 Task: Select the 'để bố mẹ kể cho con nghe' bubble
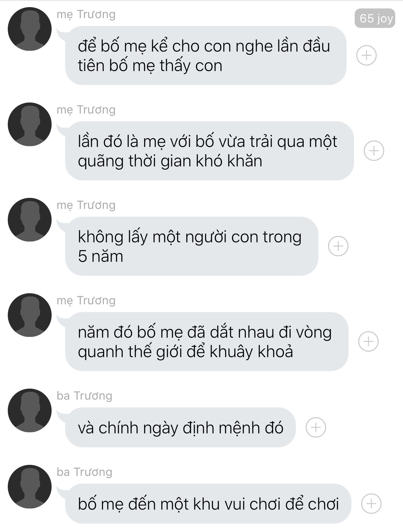click(x=206, y=55)
